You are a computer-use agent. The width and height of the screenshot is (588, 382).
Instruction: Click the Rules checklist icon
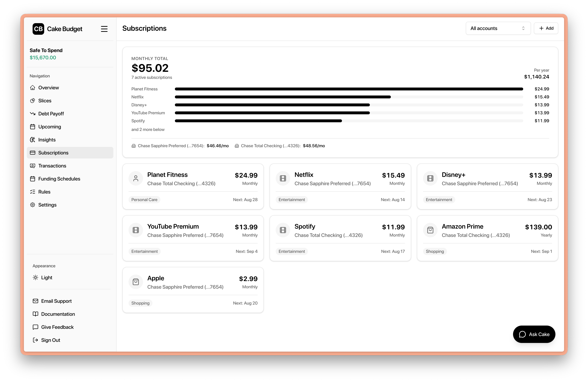point(33,192)
